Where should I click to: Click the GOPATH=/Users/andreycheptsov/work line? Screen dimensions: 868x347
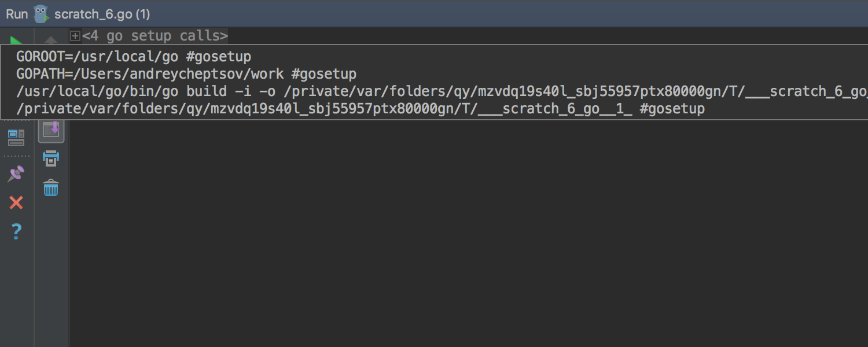[x=186, y=74]
